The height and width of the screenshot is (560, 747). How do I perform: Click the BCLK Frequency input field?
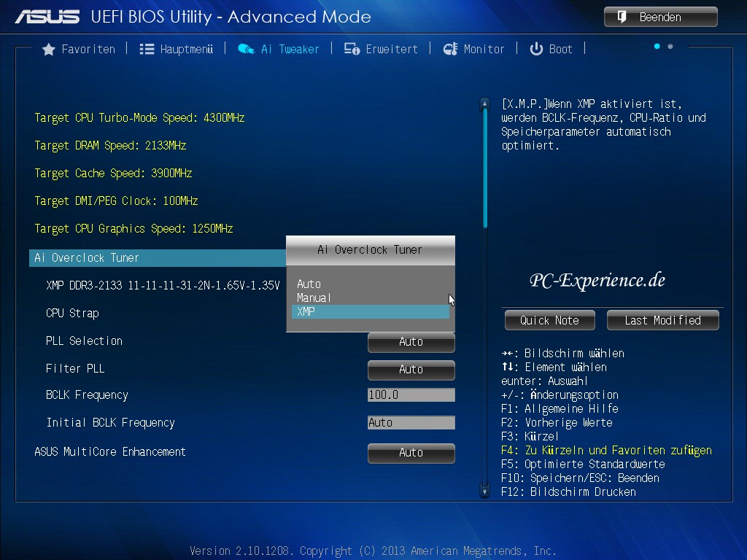(x=411, y=395)
